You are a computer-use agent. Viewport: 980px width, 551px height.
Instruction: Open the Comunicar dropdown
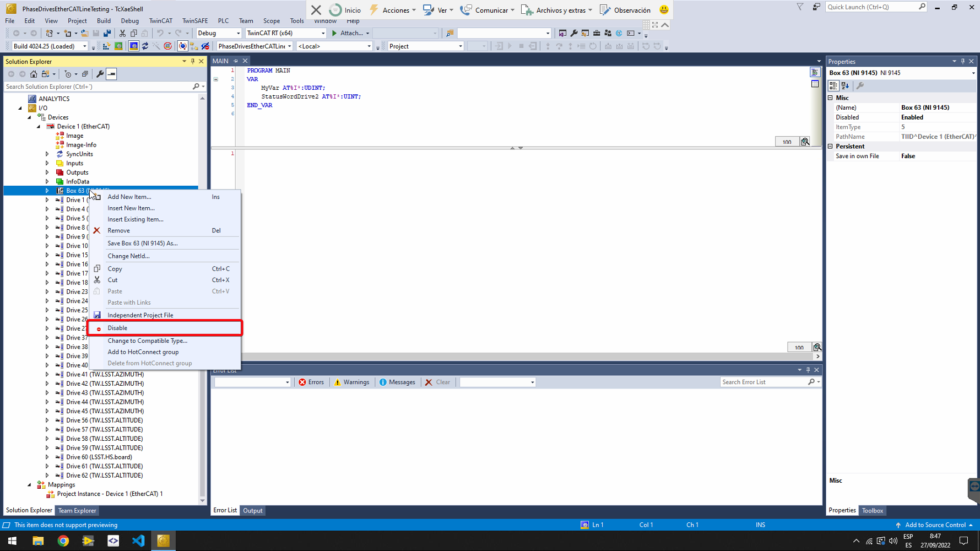coord(487,10)
